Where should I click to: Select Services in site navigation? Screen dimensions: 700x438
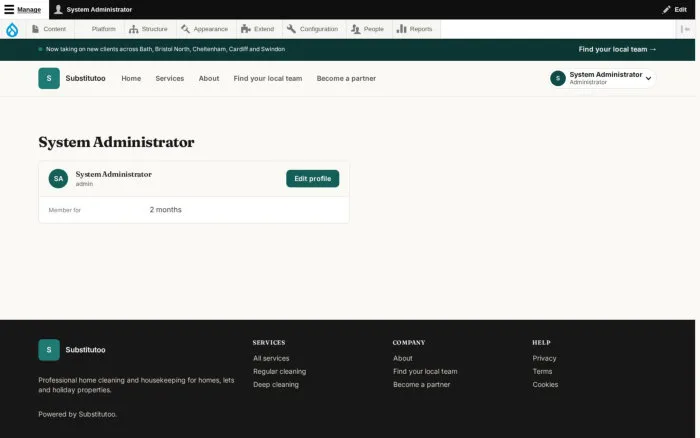170,79
